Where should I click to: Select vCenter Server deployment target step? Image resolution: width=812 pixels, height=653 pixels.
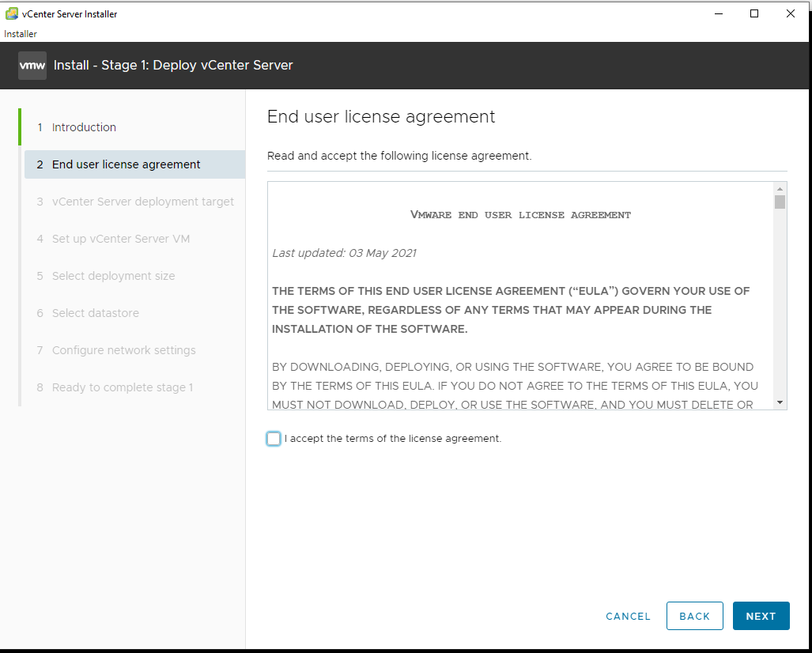pyautogui.click(x=134, y=202)
